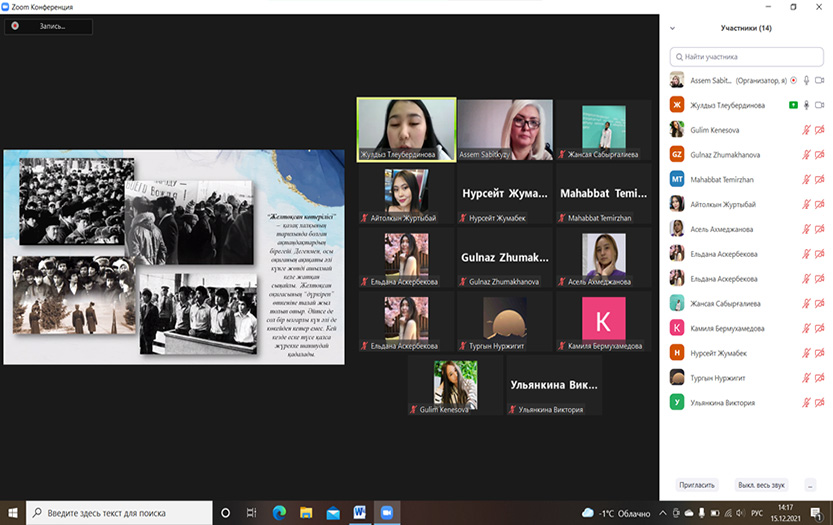Collapse the Участники panel with the chevron
This screenshot has height=525, width=833.
click(673, 28)
